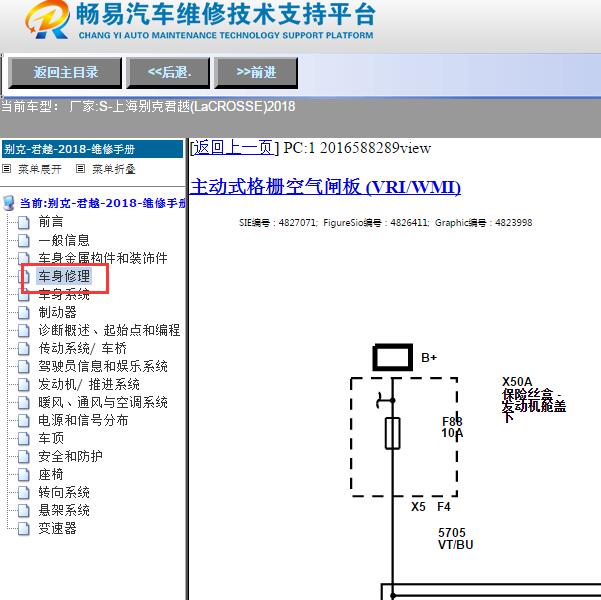Viewport: 601px width, 600px height.
Task: Click page icon next to 发动机/推进系统
Action: click(24, 384)
